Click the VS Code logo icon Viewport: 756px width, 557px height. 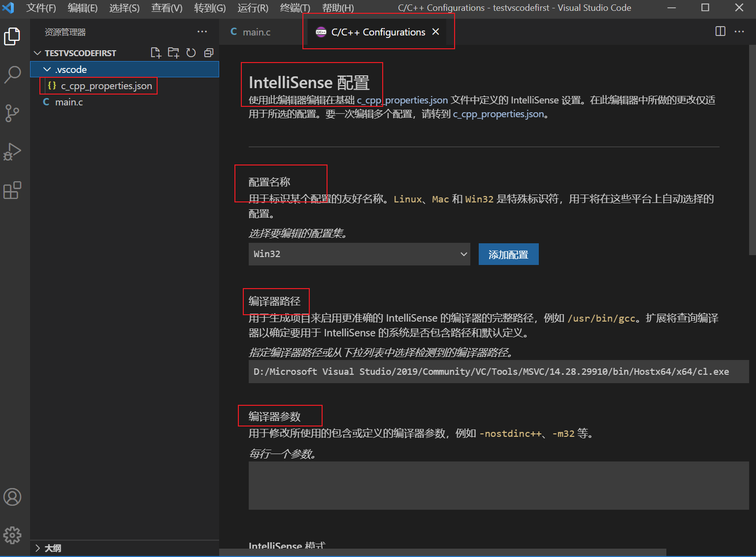(x=8, y=7)
